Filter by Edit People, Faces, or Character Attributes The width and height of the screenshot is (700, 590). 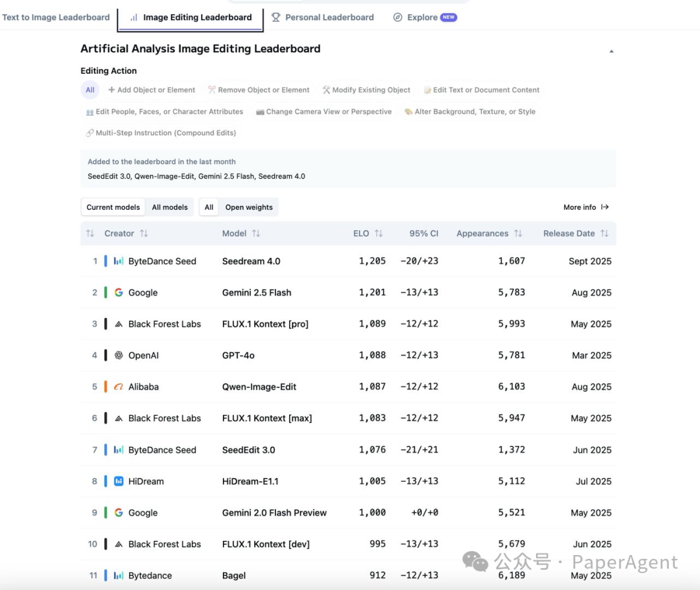pyautogui.click(x=165, y=111)
